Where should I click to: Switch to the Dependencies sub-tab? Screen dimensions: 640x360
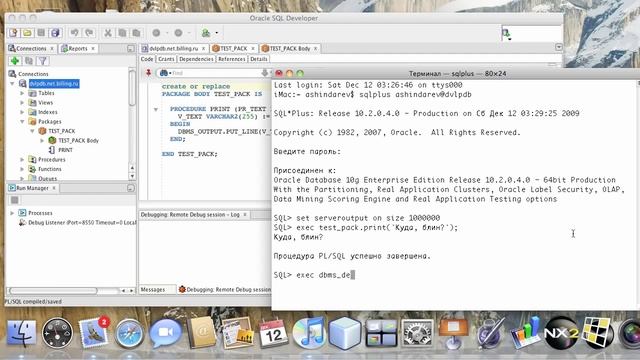click(196, 59)
